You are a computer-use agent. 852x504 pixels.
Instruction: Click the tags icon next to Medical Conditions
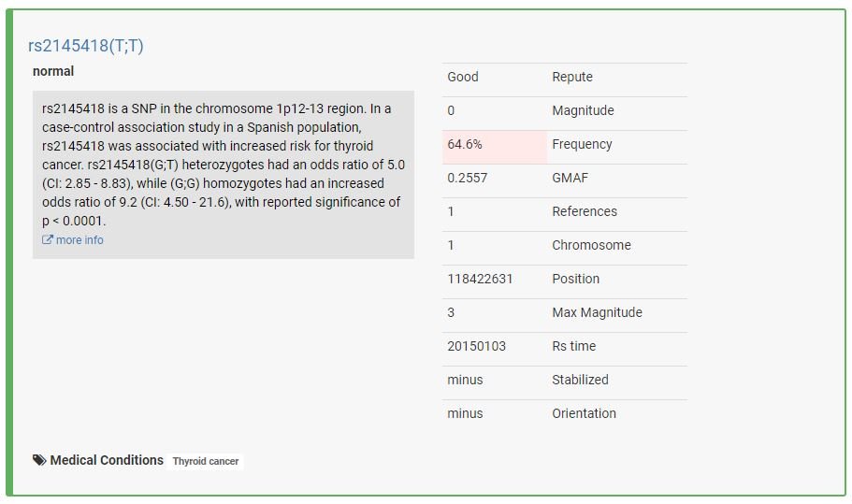[x=39, y=460]
